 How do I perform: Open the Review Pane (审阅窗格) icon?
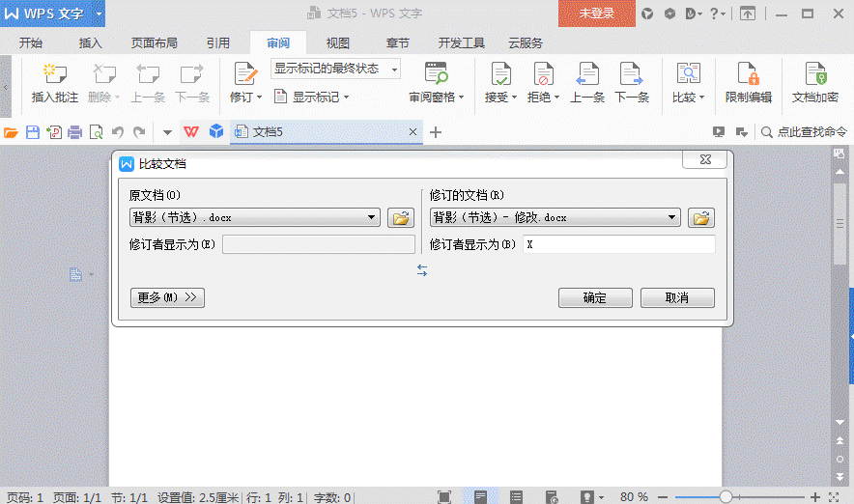(436, 73)
